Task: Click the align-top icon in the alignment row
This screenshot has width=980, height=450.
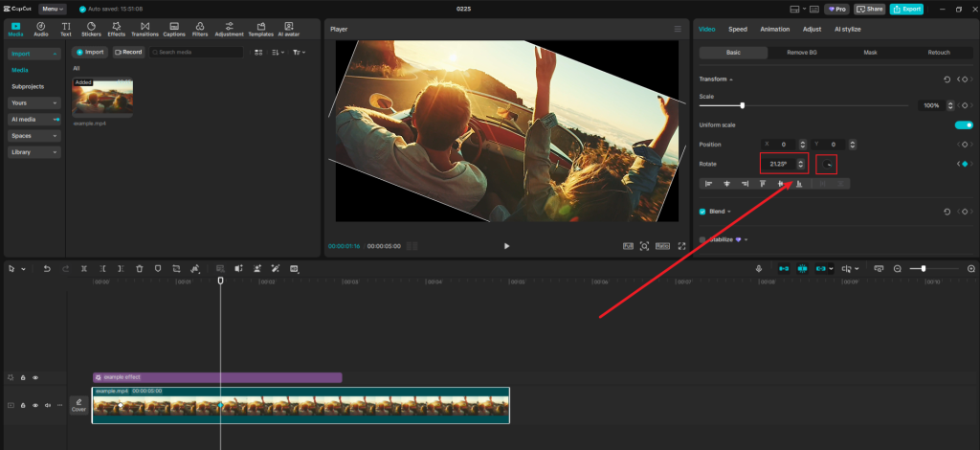Action: pyautogui.click(x=763, y=184)
